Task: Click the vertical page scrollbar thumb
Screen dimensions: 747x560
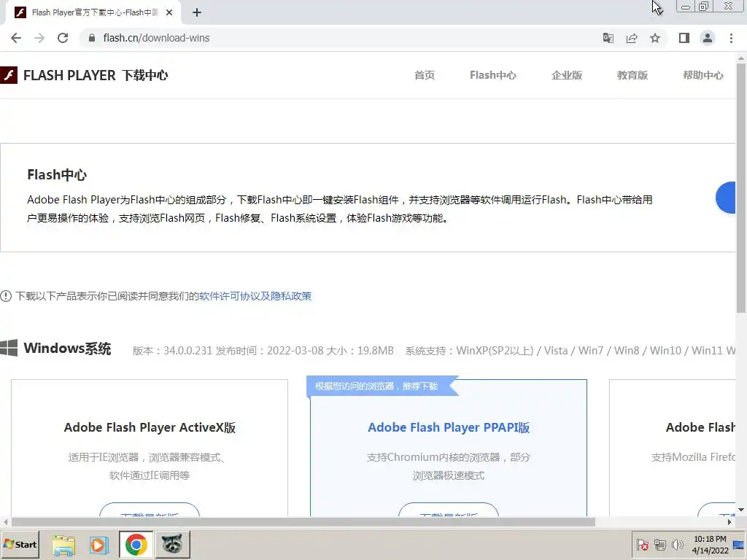Action: point(741,188)
